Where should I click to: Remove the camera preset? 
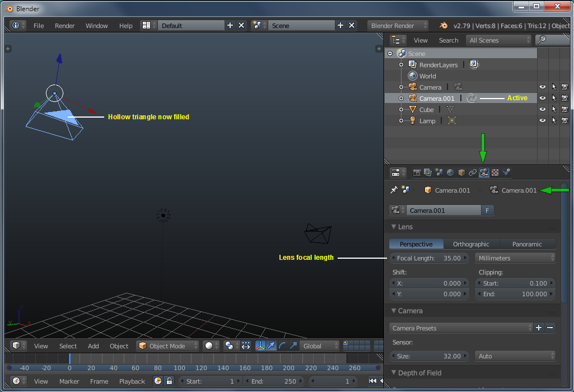pyautogui.click(x=550, y=328)
